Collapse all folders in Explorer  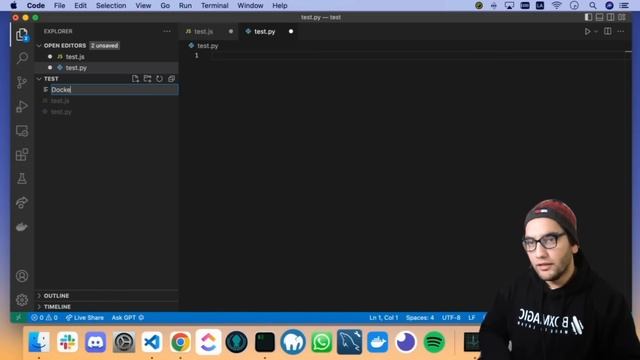[x=171, y=79]
